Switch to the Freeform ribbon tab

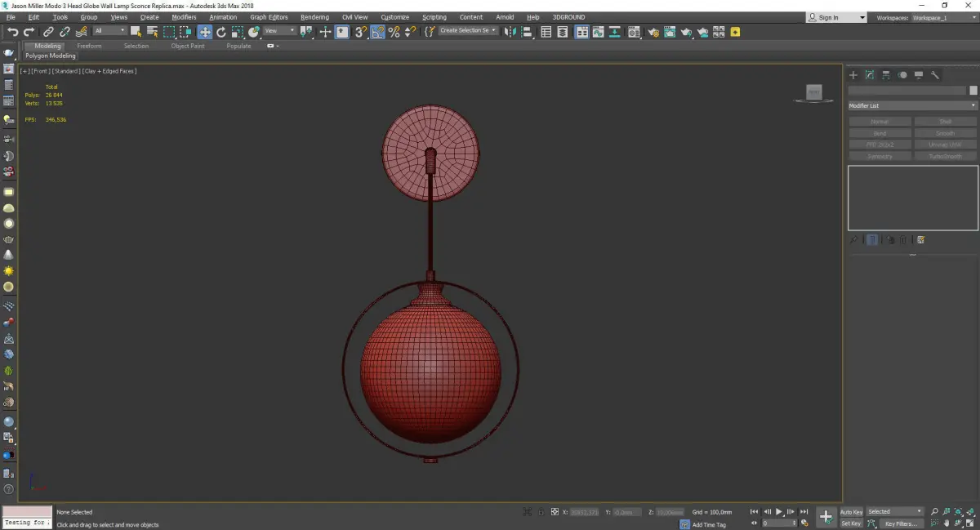(89, 46)
